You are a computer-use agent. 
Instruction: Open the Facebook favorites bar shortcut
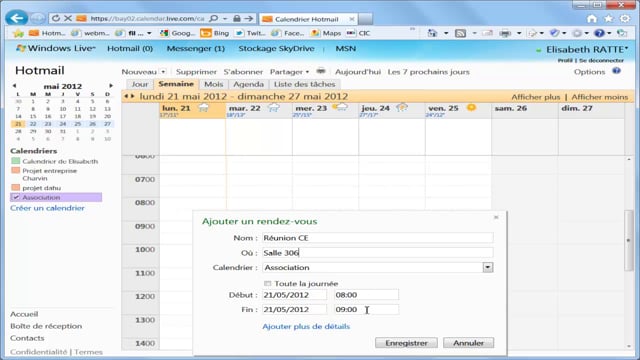pos(287,33)
